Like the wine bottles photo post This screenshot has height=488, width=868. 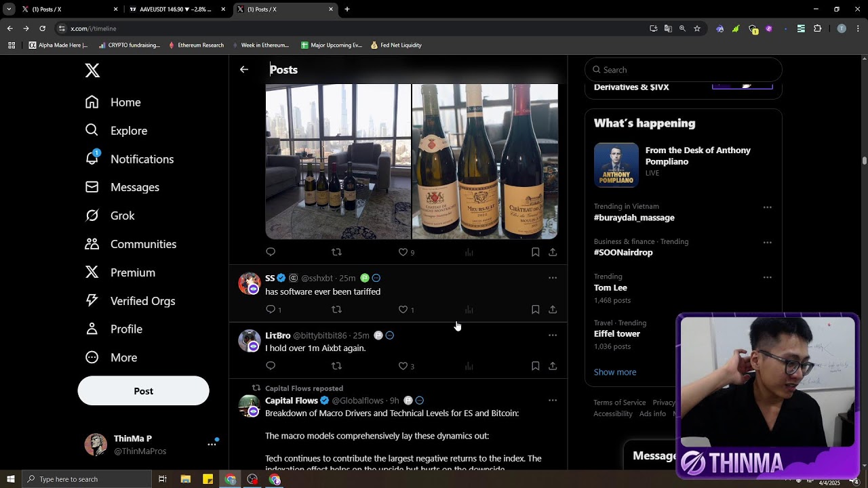[x=403, y=252]
